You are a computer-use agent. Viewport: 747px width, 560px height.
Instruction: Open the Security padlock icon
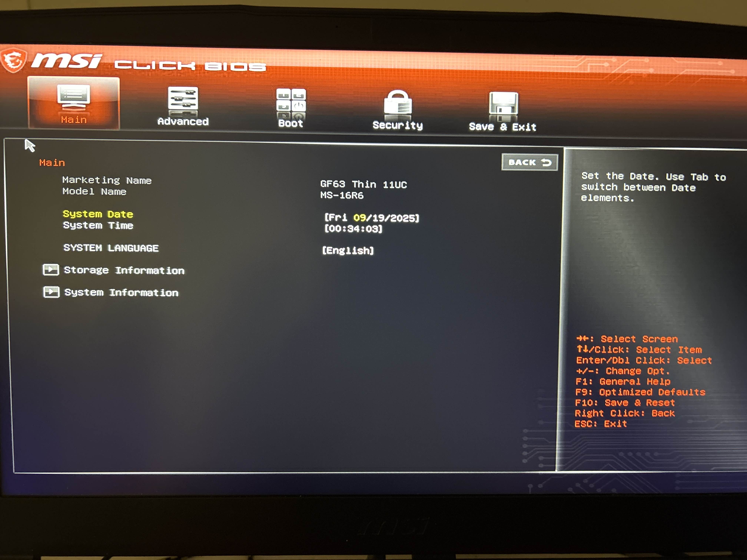point(397,103)
